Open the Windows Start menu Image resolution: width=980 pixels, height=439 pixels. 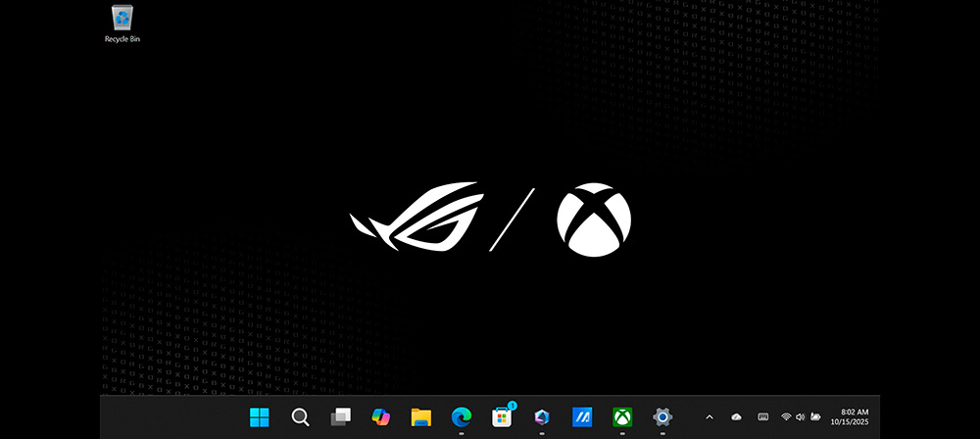pos(260,417)
